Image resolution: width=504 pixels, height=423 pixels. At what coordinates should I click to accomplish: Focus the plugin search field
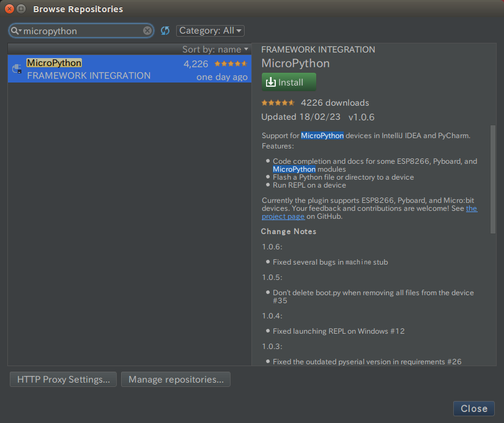[x=81, y=31]
